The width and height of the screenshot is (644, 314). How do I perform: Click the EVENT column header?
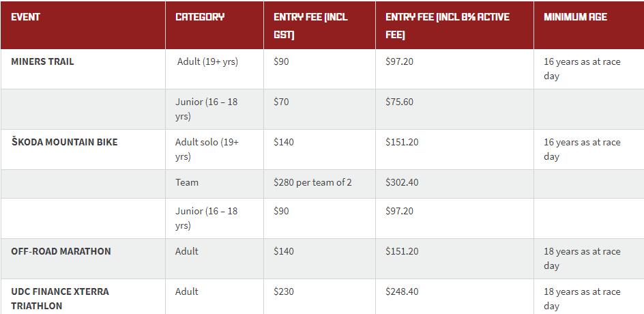(83, 25)
